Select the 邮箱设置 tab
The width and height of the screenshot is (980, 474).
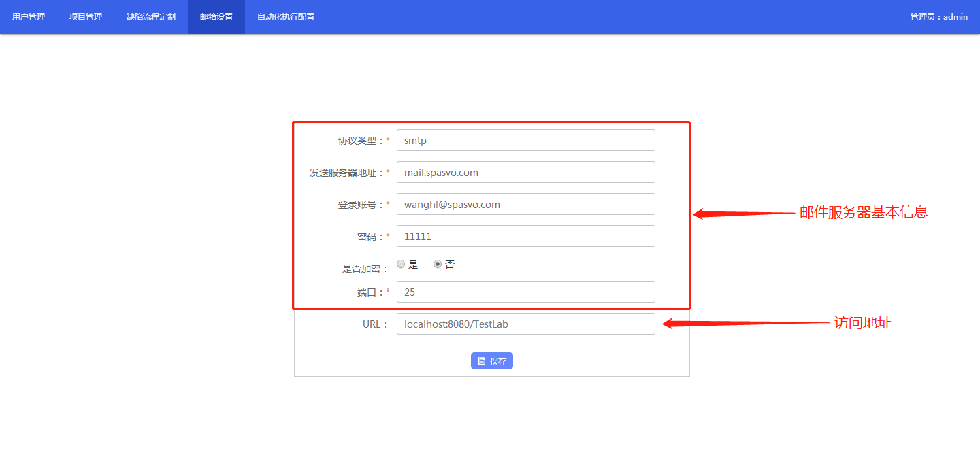click(216, 17)
